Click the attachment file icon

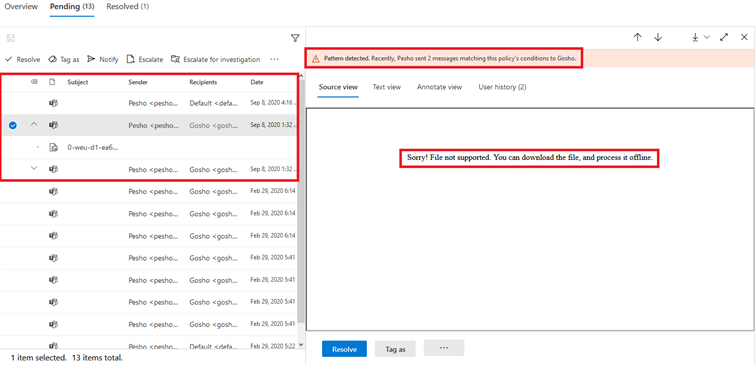coord(53,148)
